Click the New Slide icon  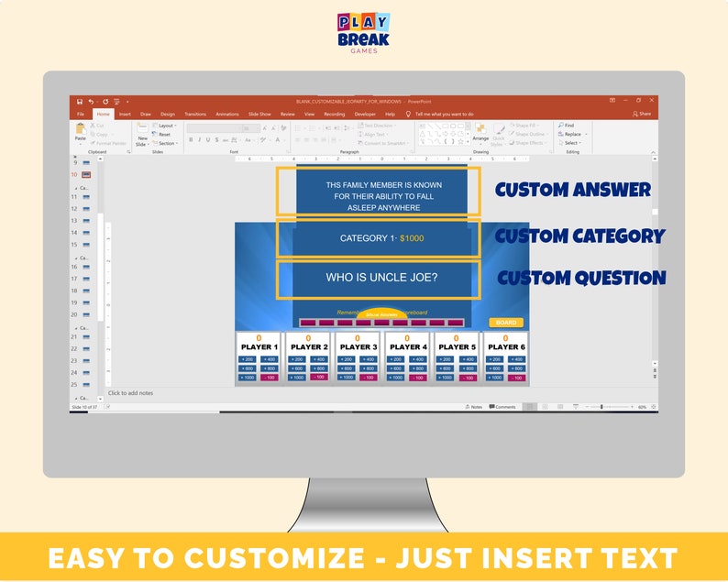(142, 128)
